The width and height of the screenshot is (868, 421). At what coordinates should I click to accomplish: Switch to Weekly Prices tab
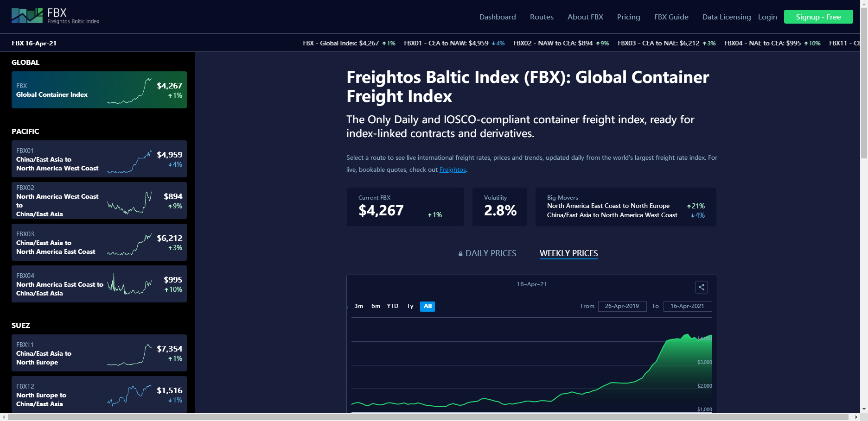coord(568,253)
